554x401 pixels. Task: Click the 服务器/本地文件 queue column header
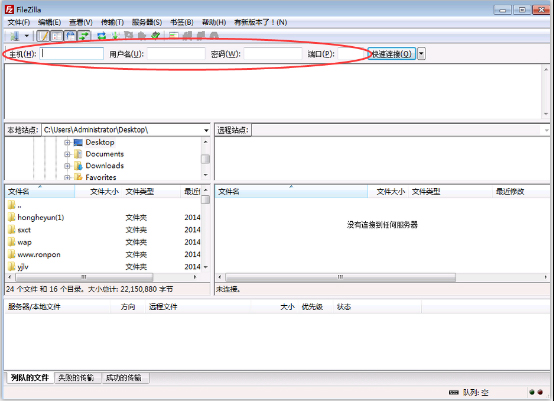tap(58, 307)
